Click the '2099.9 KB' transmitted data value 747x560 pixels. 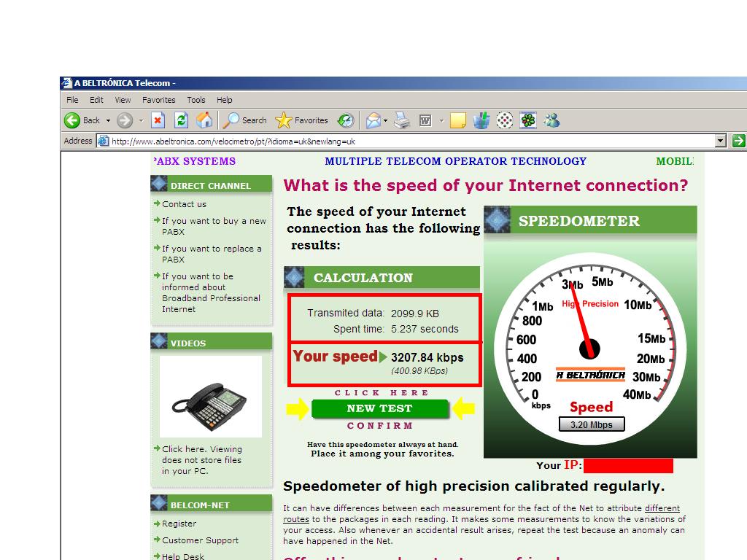point(415,314)
